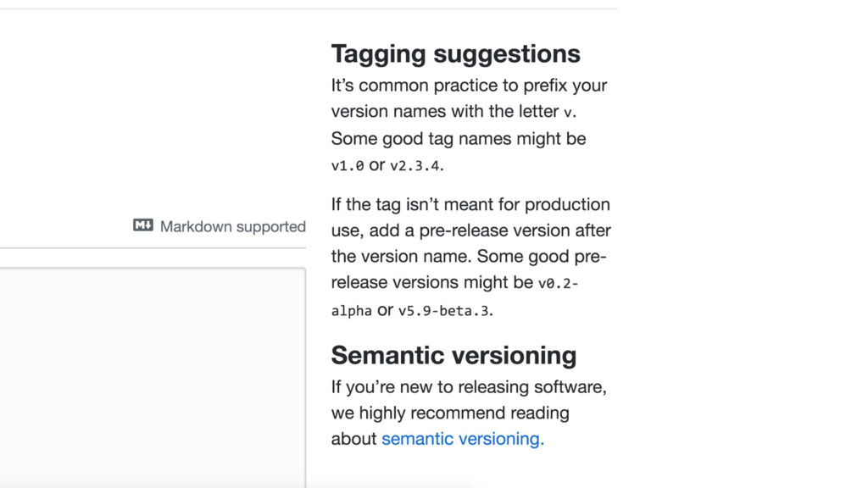The height and width of the screenshot is (488, 868).
Task: Click the "Some good tag names" line
Action: pyautogui.click(x=458, y=138)
